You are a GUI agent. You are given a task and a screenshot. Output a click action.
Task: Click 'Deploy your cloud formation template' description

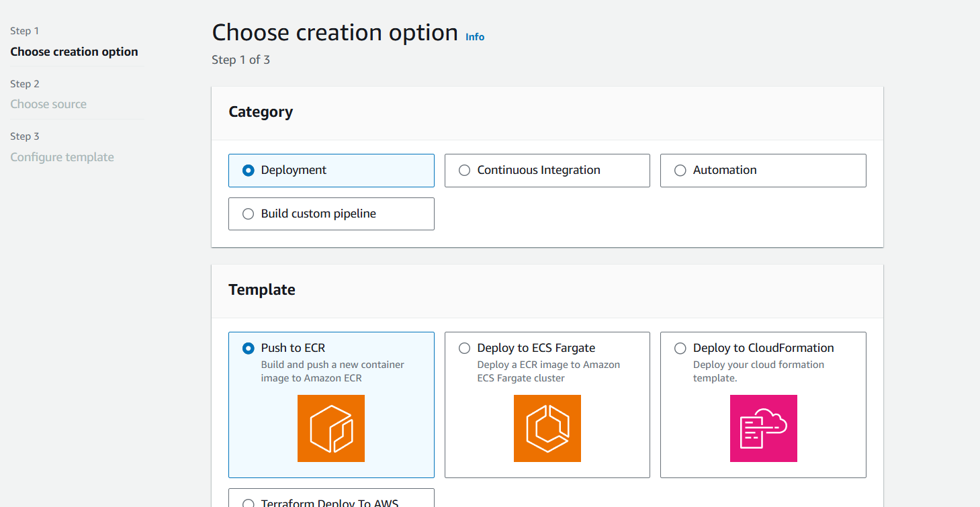tap(759, 371)
